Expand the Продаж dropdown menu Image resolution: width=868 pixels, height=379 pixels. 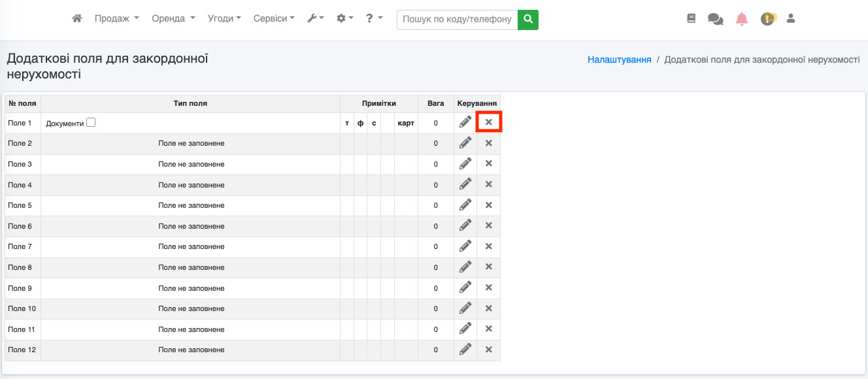coord(116,19)
